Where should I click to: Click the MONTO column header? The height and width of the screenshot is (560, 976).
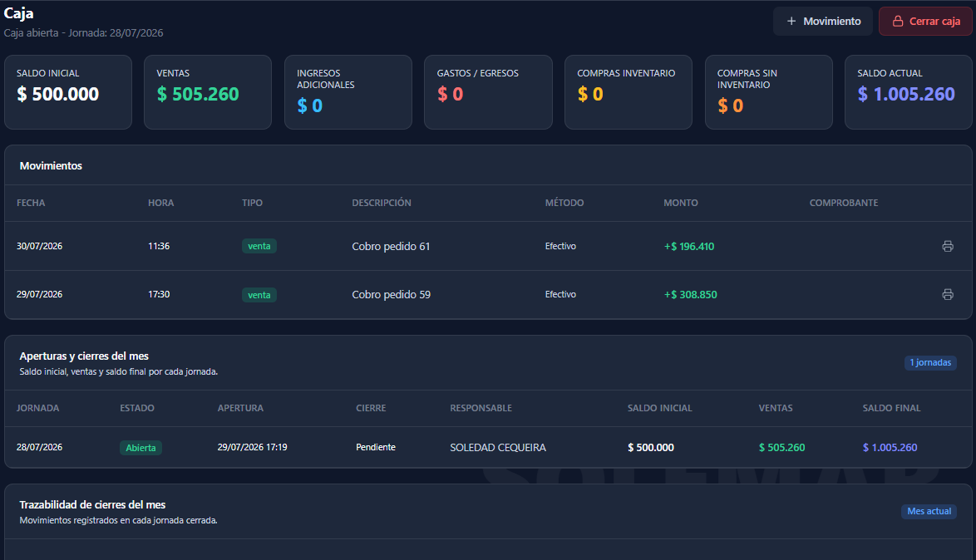680,203
